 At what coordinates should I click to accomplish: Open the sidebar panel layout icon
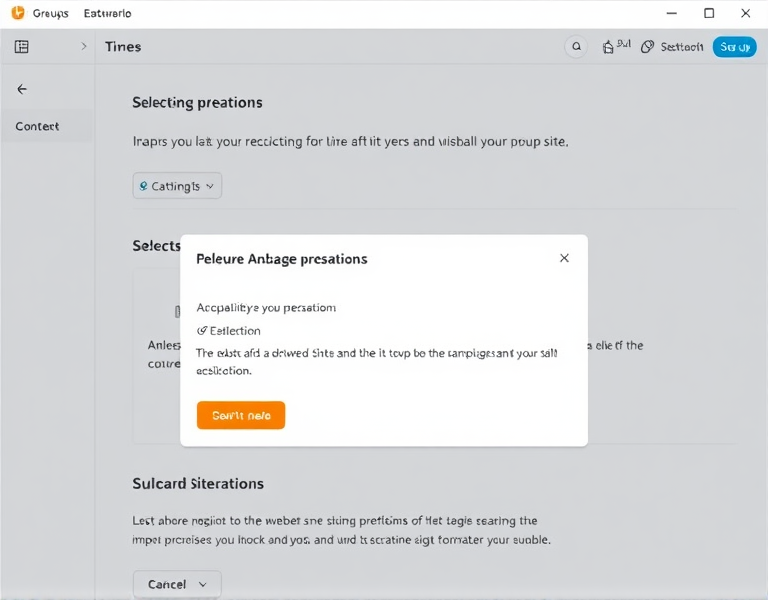click(22, 47)
